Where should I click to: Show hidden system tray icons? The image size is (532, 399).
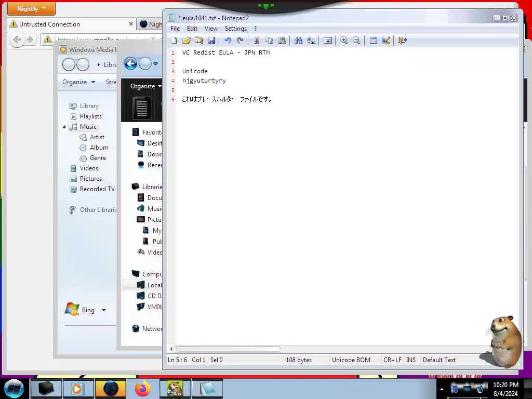[x=442, y=389]
